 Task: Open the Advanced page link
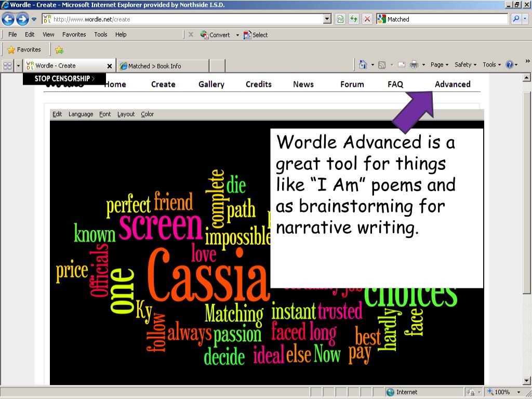click(x=453, y=85)
